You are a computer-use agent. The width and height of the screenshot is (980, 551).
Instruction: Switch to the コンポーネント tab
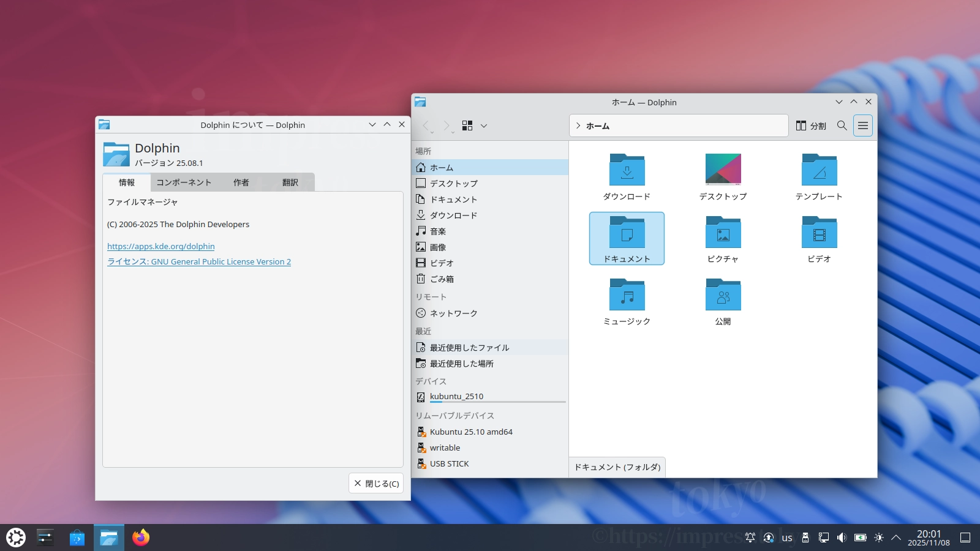coord(184,182)
